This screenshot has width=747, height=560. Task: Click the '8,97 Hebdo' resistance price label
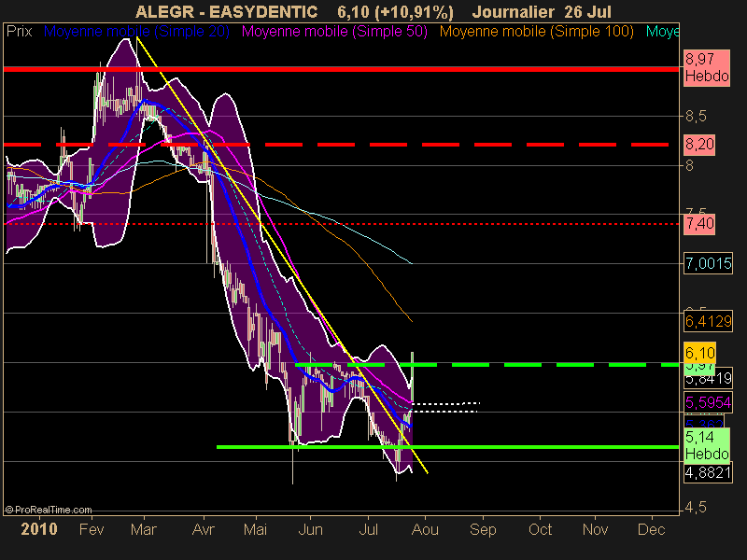707,67
